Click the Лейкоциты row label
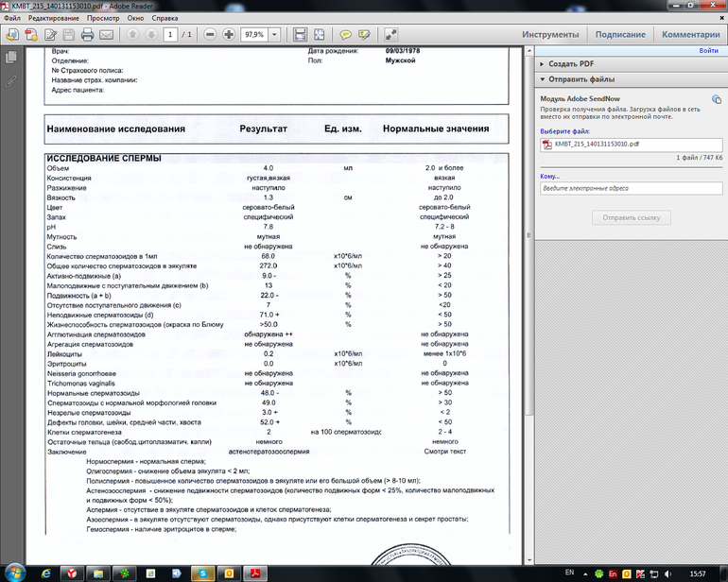This screenshot has width=728, height=582. point(64,354)
